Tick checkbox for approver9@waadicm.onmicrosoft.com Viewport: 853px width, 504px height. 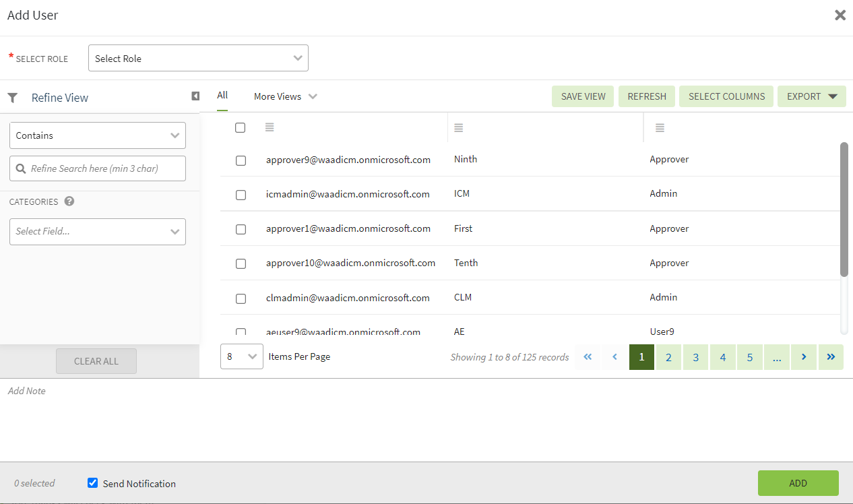pos(241,160)
